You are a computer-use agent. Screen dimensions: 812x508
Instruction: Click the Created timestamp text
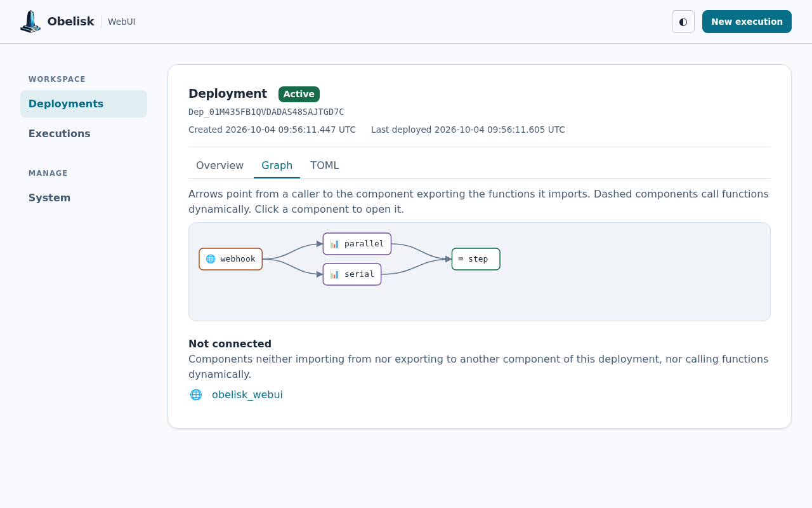click(x=272, y=130)
